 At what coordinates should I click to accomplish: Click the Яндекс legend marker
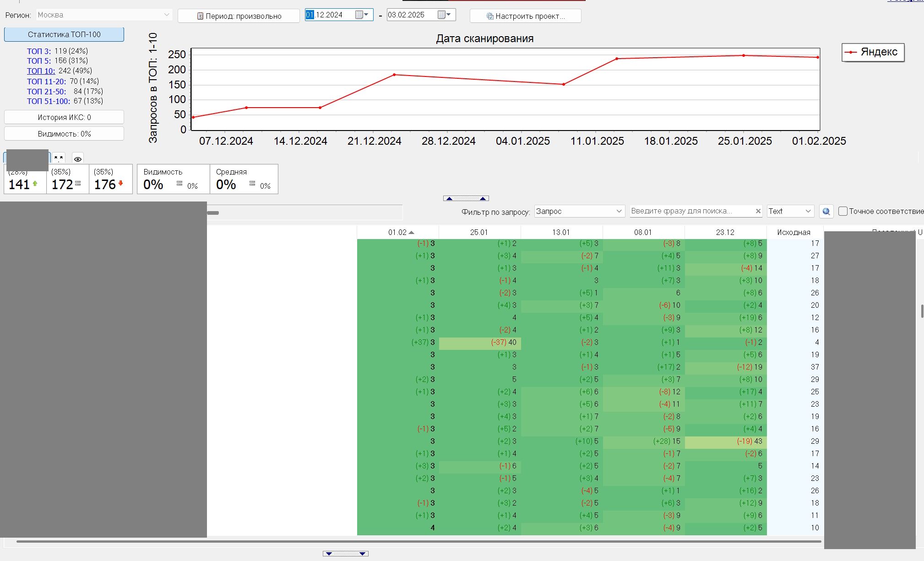tap(851, 52)
